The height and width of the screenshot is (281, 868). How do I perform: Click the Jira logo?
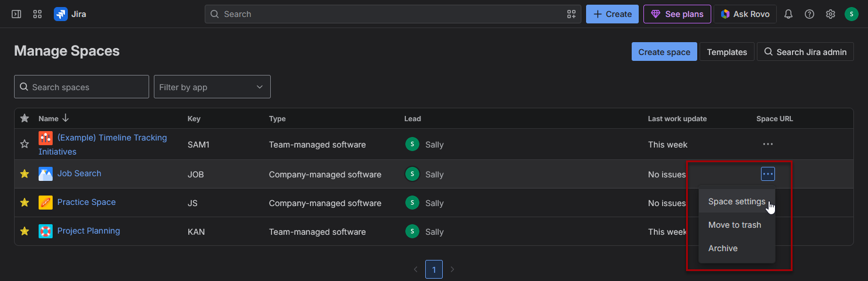tap(70, 14)
